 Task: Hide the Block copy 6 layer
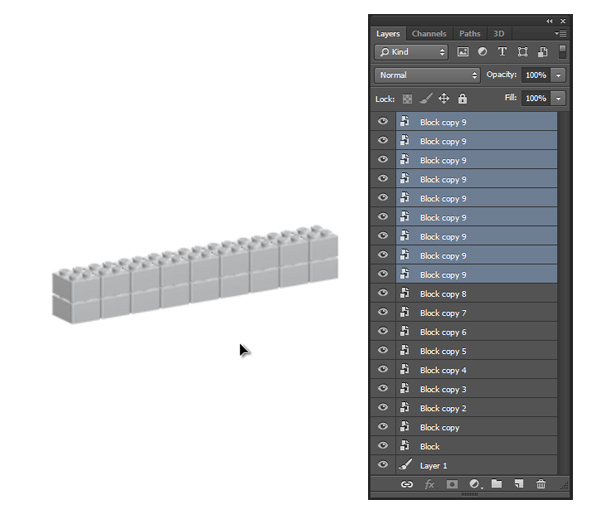(x=383, y=331)
